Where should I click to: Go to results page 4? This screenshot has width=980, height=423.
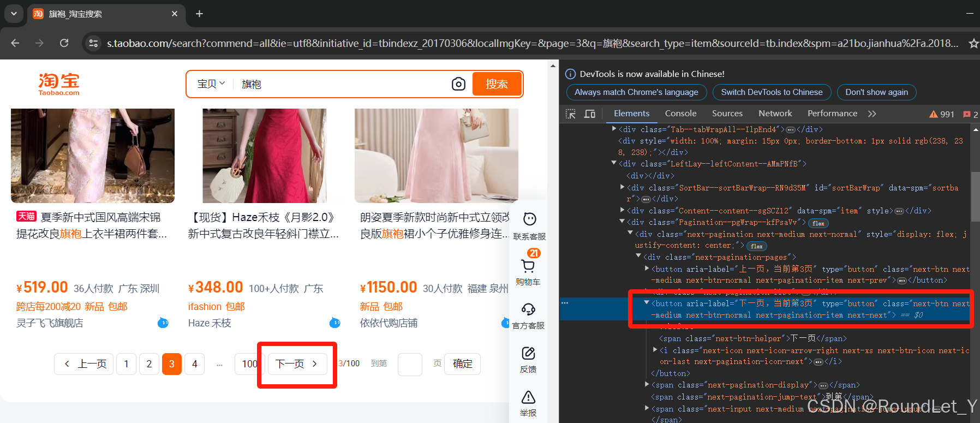coord(195,364)
